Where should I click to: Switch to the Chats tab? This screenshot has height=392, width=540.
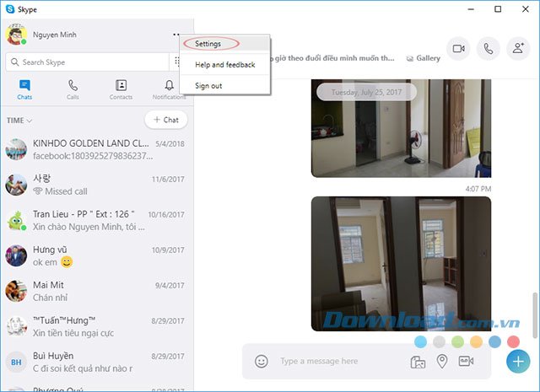coord(24,89)
